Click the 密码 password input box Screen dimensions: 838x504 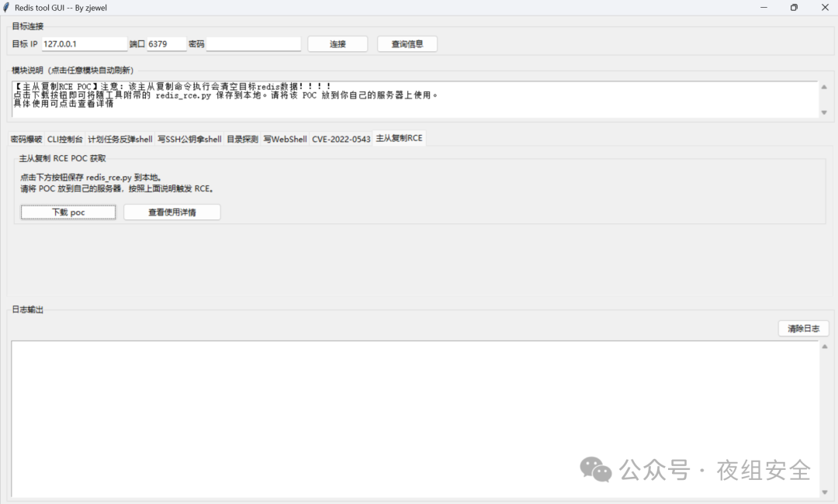point(253,44)
